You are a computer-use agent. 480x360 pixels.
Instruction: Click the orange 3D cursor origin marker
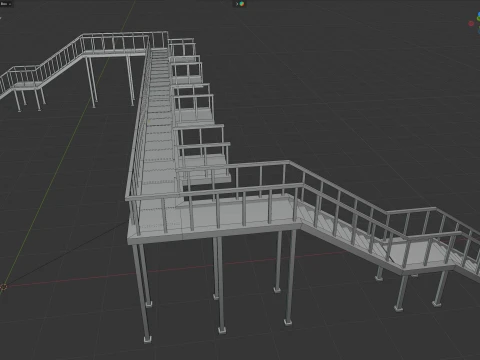[x=3, y=287]
